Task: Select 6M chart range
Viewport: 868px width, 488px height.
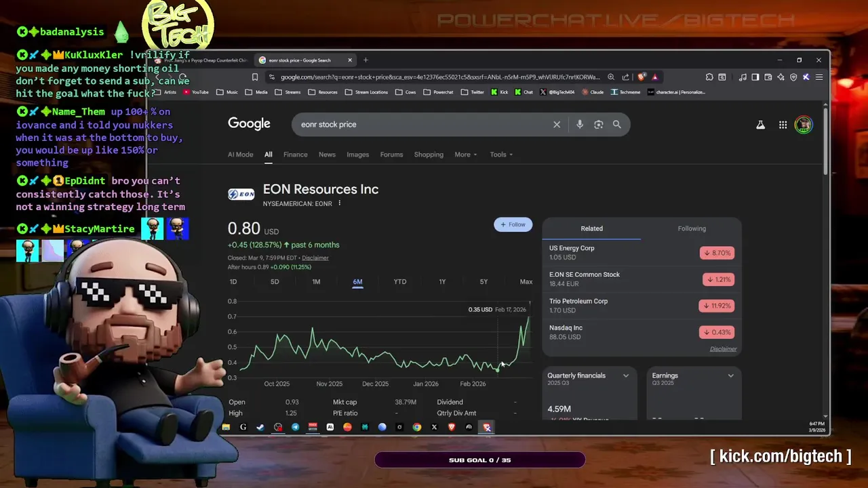Action: coord(357,282)
